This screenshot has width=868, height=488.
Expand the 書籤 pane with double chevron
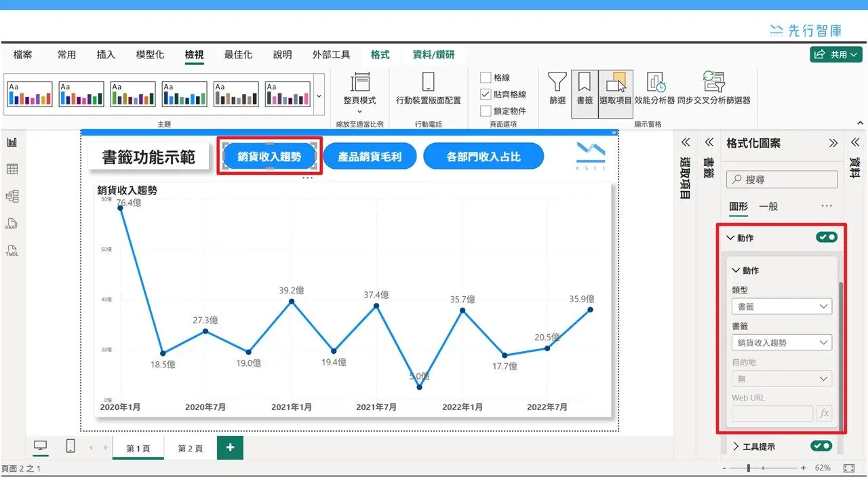point(709,142)
